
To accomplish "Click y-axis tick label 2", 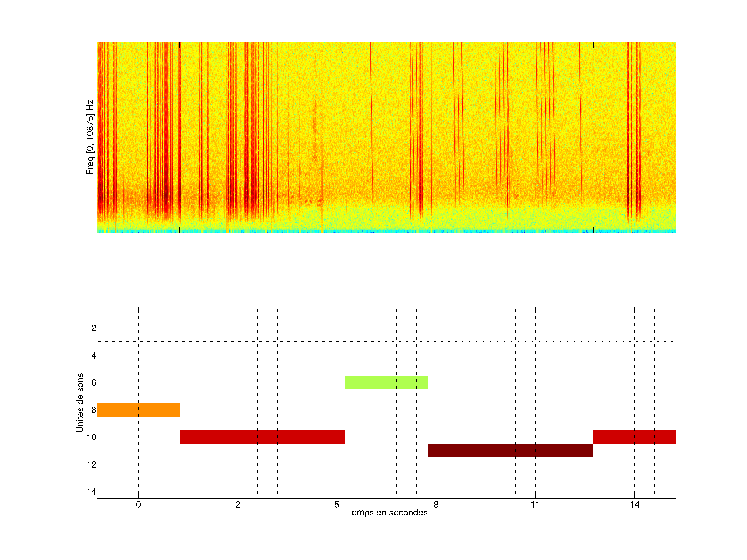I will pyautogui.click(x=94, y=328).
